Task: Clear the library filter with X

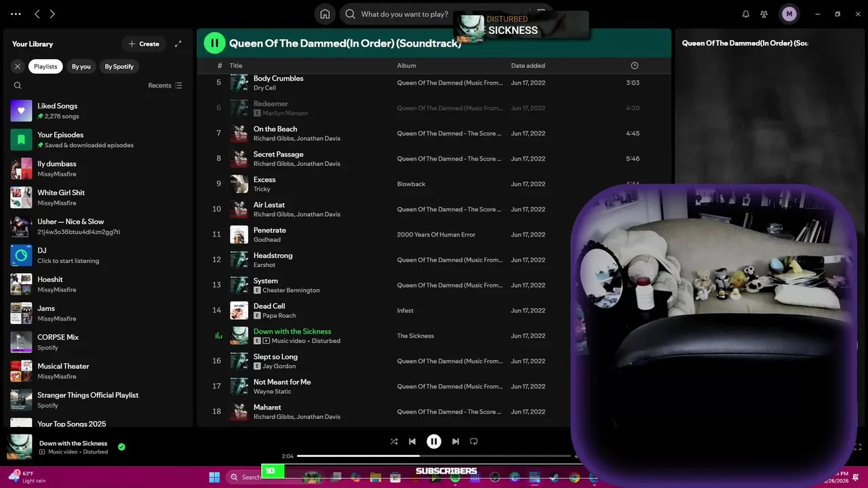Action: click(x=18, y=66)
